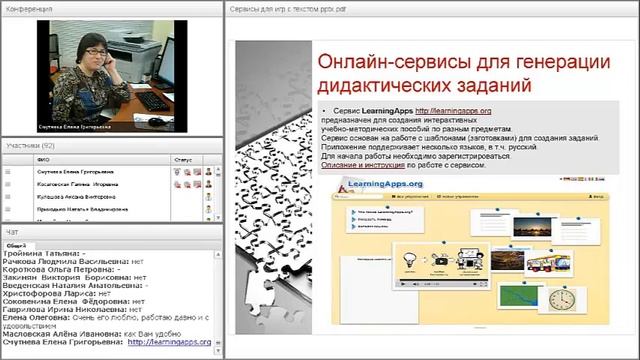Screen dimensions: 640x360
Task: Select participant Смутнева Елена Григорьевна in the list
Action: click(x=75, y=172)
